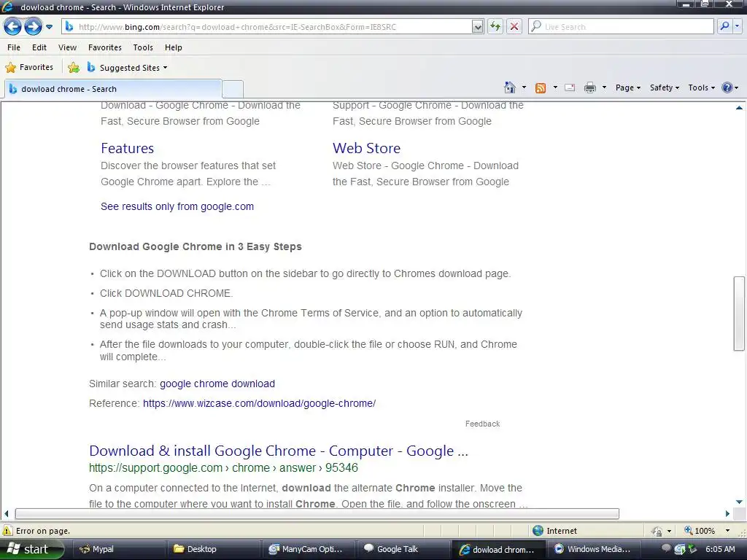The width and height of the screenshot is (747, 560).
Task: Open search provider options dropdown arrow
Action: [x=738, y=27]
